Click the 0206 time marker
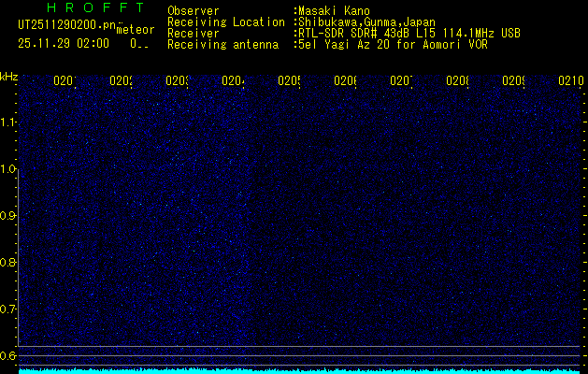 tap(345, 80)
